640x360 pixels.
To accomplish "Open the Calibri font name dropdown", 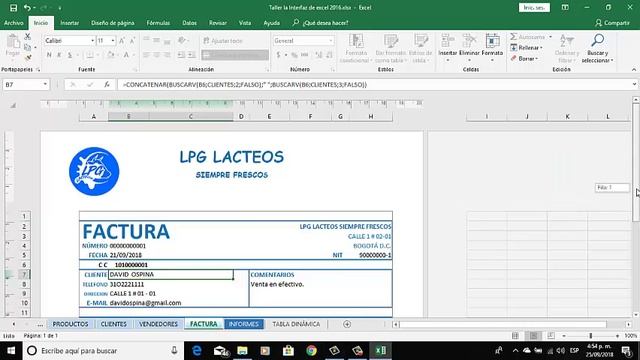I will [x=92, y=41].
